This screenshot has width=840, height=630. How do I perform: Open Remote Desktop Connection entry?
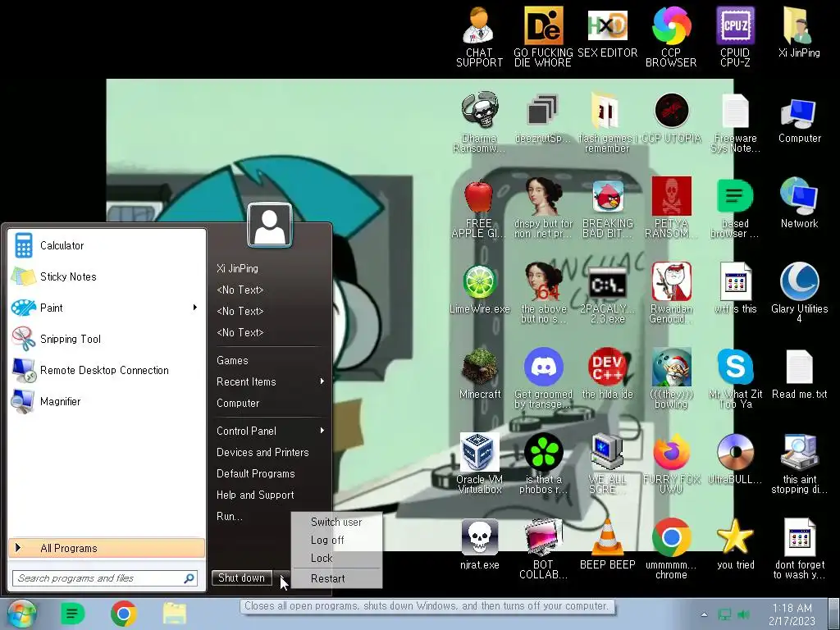pyautogui.click(x=107, y=370)
